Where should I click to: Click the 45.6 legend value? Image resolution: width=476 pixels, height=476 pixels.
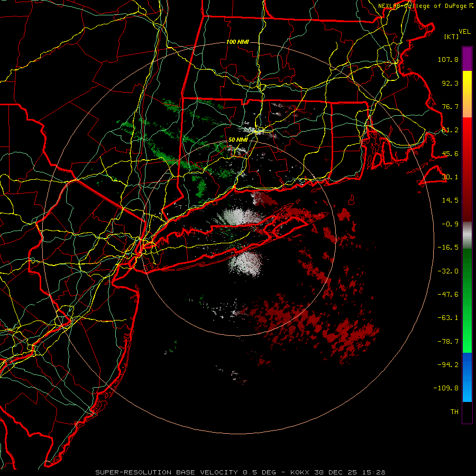point(450,153)
